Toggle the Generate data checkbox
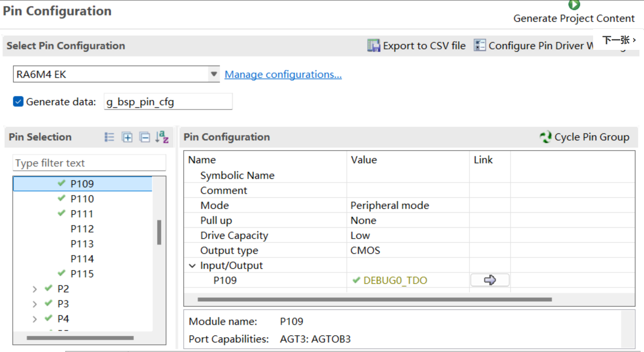Screen dimensions: 644x352 (x=18, y=102)
